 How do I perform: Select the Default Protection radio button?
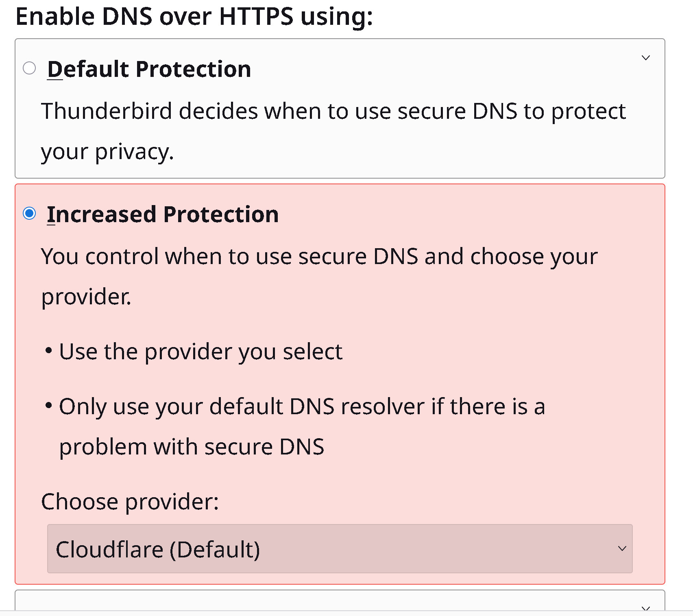point(29,68)
